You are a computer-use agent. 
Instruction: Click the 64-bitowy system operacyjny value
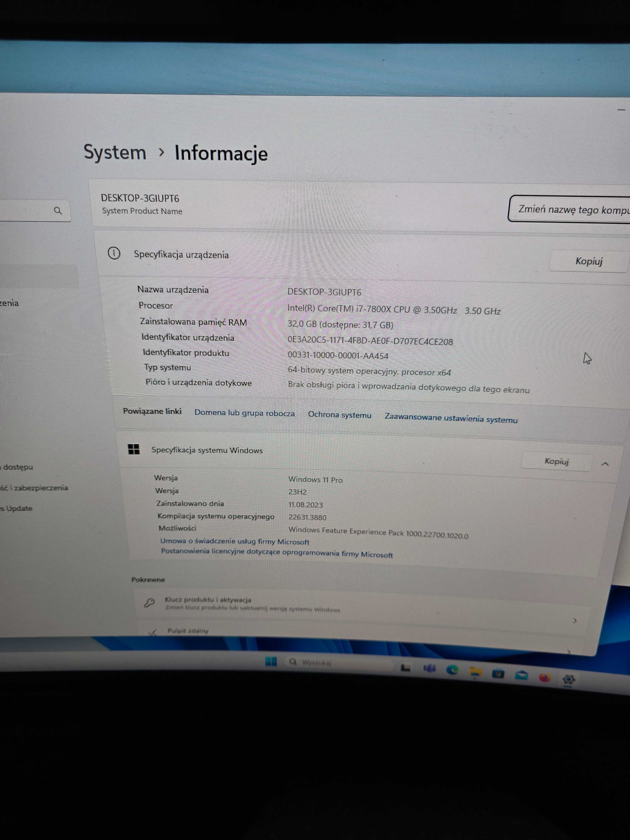pyautogui.click(x=369, y=371)
